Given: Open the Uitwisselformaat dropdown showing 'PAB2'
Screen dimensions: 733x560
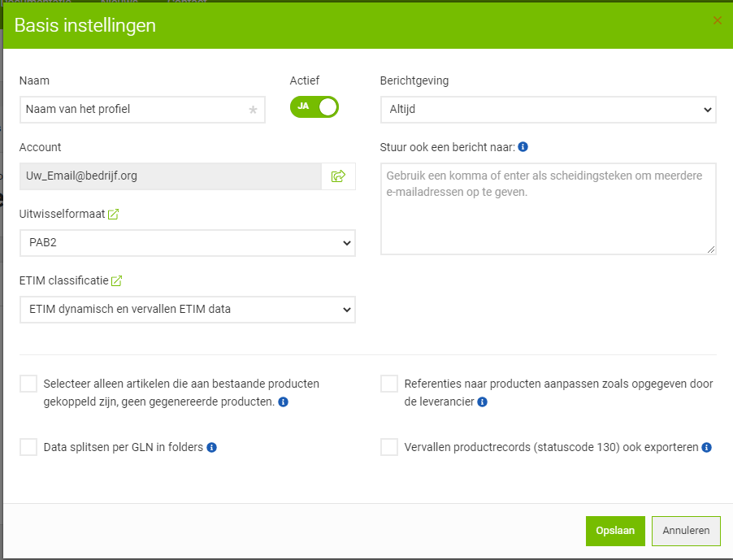Looking at the screenshot, I should [187, 242].
